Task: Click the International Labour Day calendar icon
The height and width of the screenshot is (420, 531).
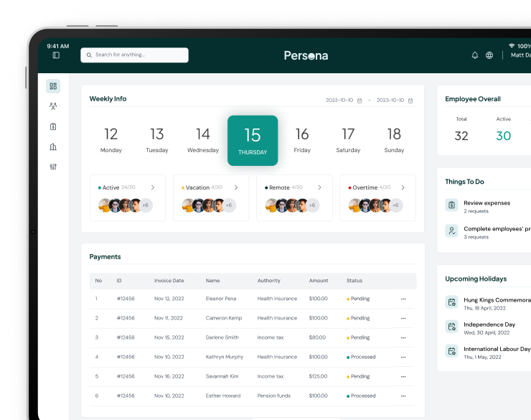Action: point(452,351)
